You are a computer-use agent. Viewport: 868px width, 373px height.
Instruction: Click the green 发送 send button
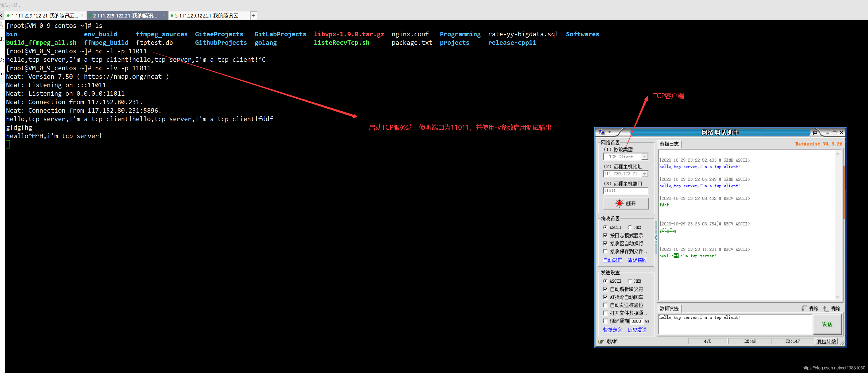pyautogui.click(x=827, y=324)
